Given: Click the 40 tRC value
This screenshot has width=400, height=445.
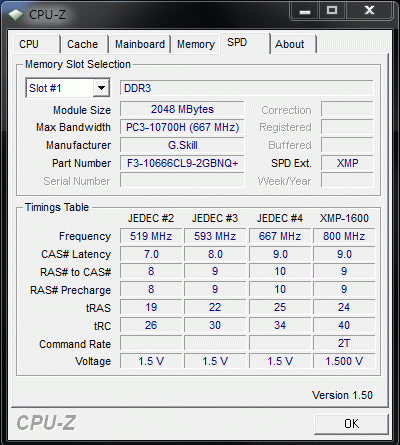Looking at the screenshot, I should 344,325.
